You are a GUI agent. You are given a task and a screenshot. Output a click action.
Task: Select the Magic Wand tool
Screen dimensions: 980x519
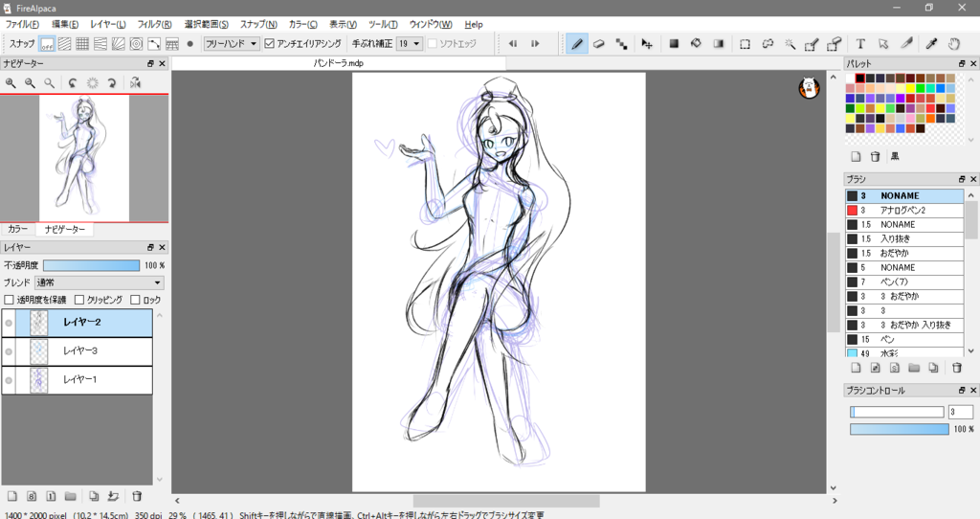tap(790, 44)
